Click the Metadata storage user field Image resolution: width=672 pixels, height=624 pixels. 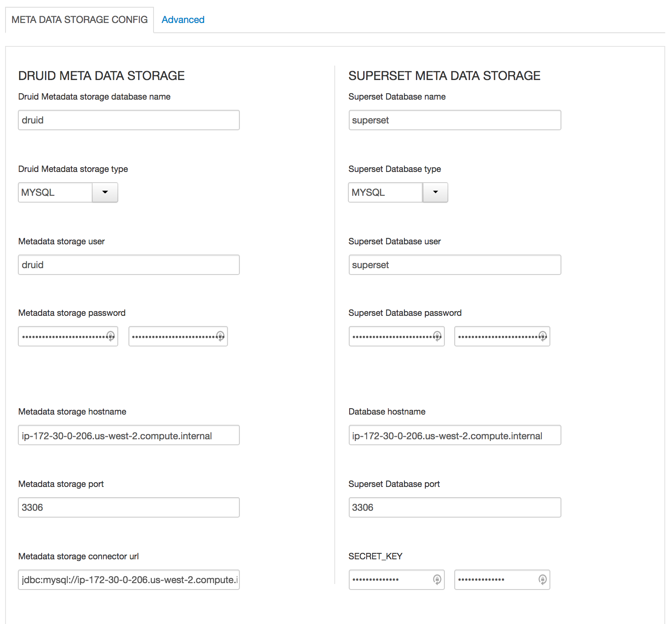(129, 265)
